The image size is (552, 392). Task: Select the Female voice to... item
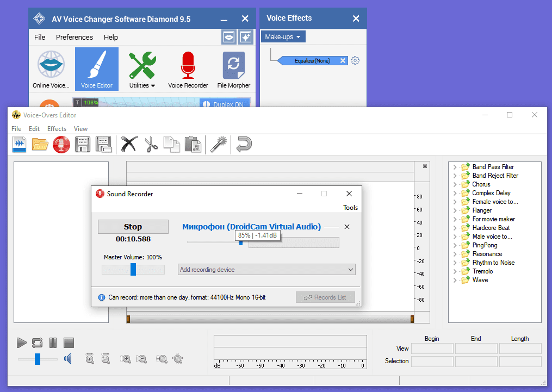click(495, 202)
